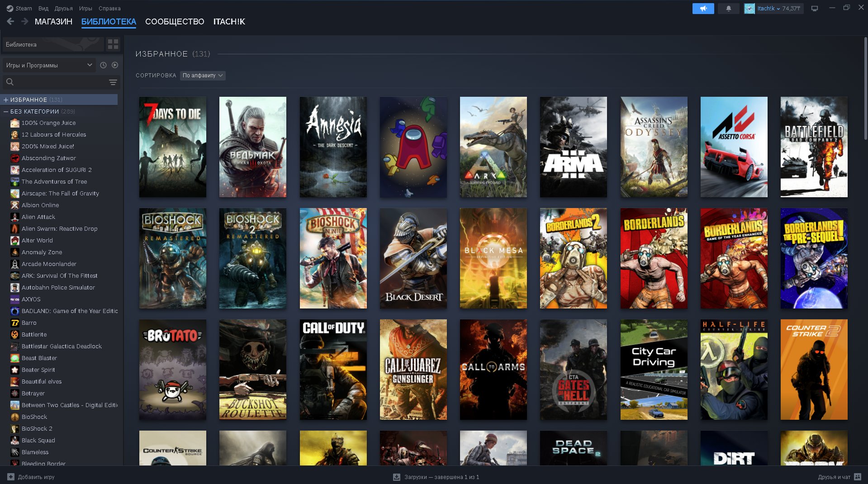Collapse the БЕЗ КАТЕГОРИИ category

tap(6, 111)
